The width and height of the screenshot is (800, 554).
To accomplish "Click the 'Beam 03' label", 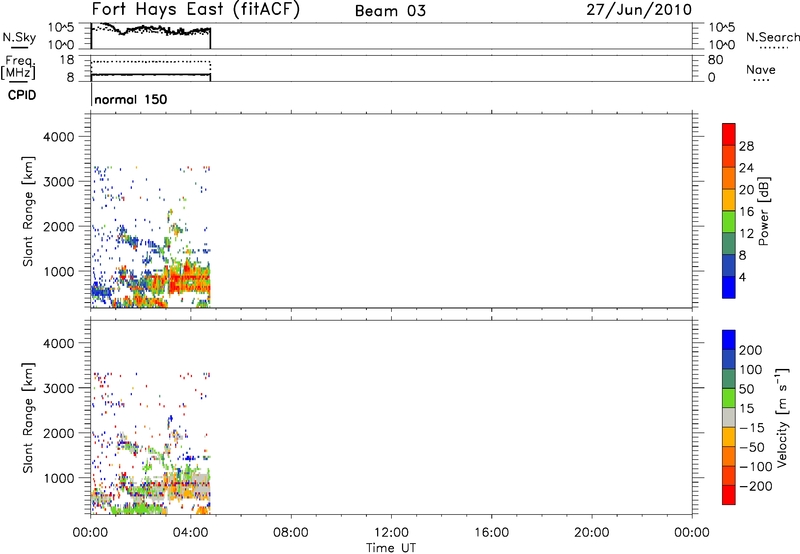I will [x=390, y=11].
